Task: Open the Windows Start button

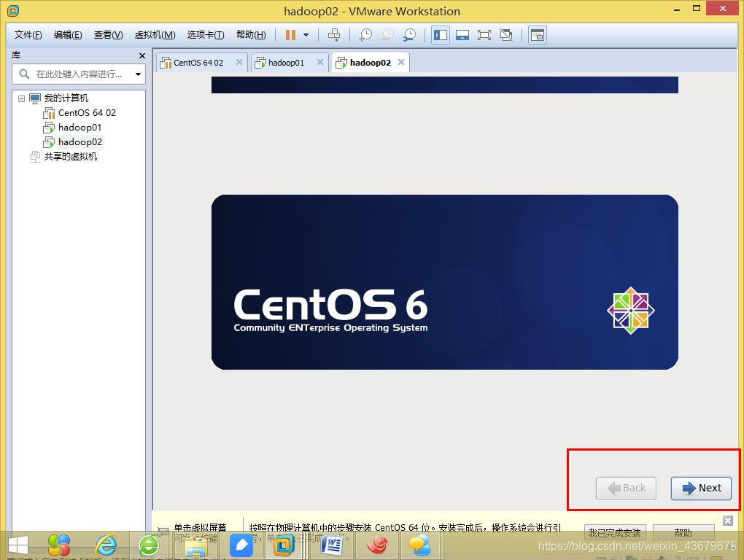Action: pyautogui.click(x=18, y=545)
